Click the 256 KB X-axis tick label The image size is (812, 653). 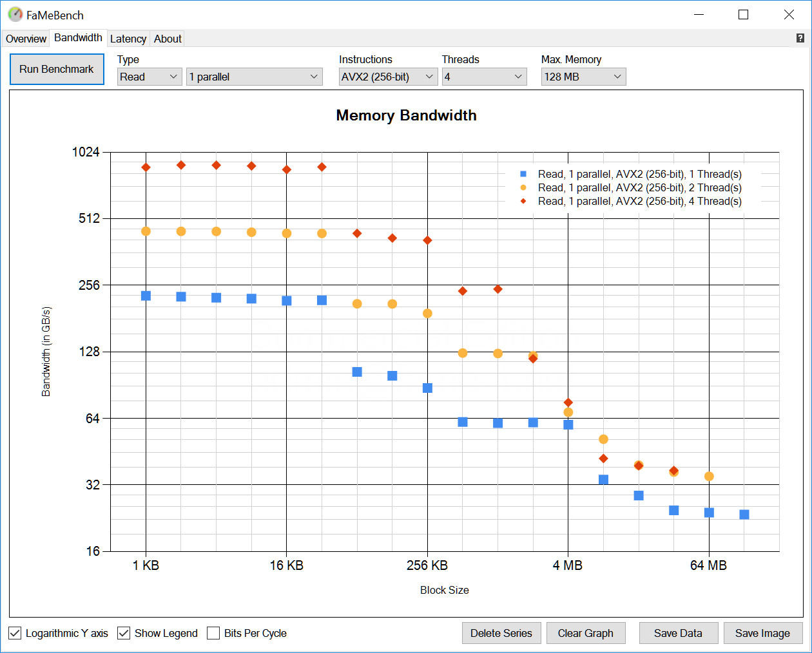click(427, 565)
